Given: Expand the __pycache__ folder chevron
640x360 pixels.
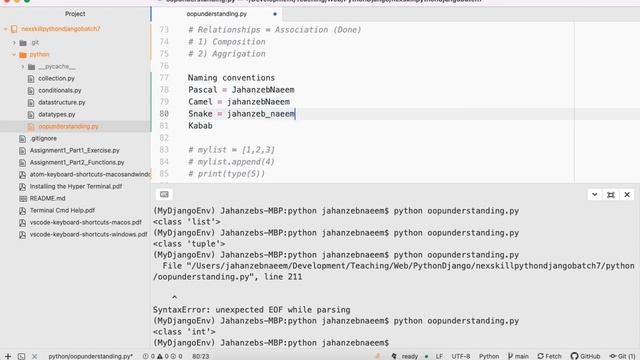Looking at the screenshot, I should 23,67.
